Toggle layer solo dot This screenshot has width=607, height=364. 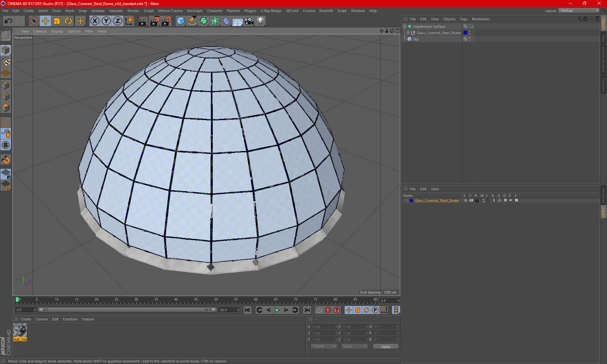[x=465, y=200]
